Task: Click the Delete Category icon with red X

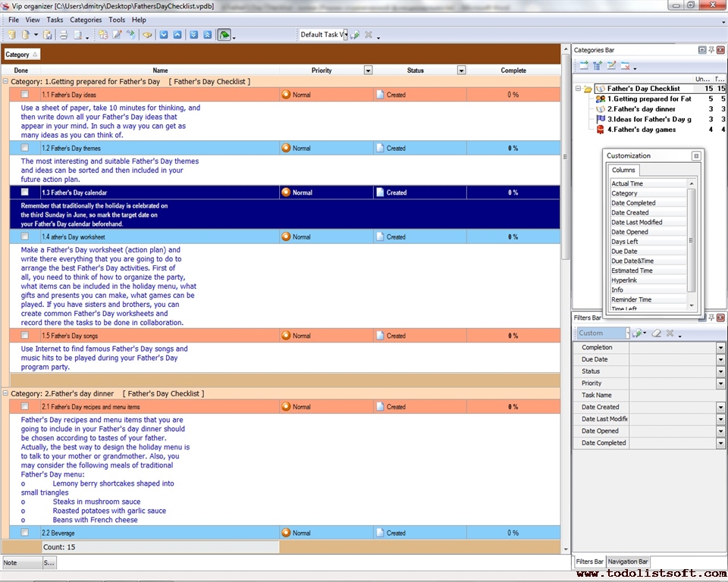Action: tap(626, 67)
